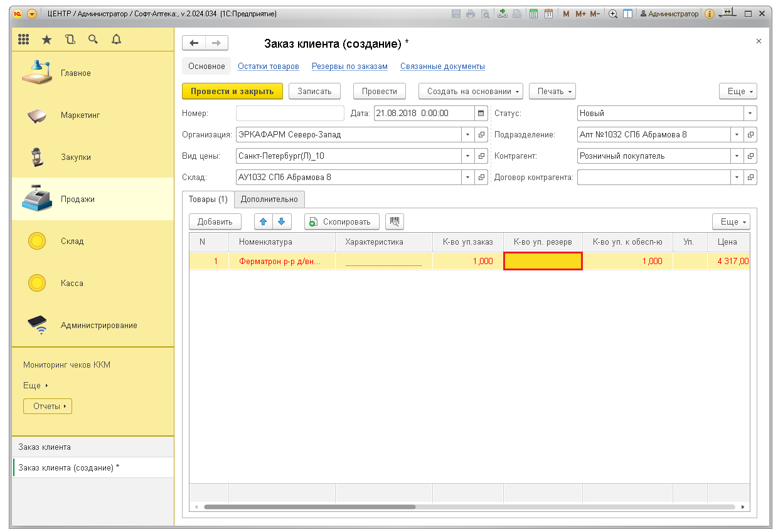The height and width of the screenshot is (532, 778).
Task: Open notifications bell icon
Action: [116, 40]
